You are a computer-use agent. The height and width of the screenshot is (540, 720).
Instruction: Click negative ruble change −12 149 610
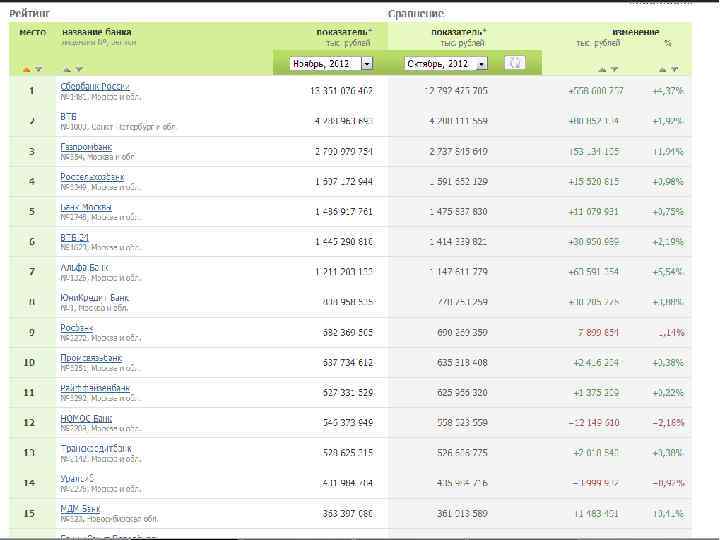[594, 423]
